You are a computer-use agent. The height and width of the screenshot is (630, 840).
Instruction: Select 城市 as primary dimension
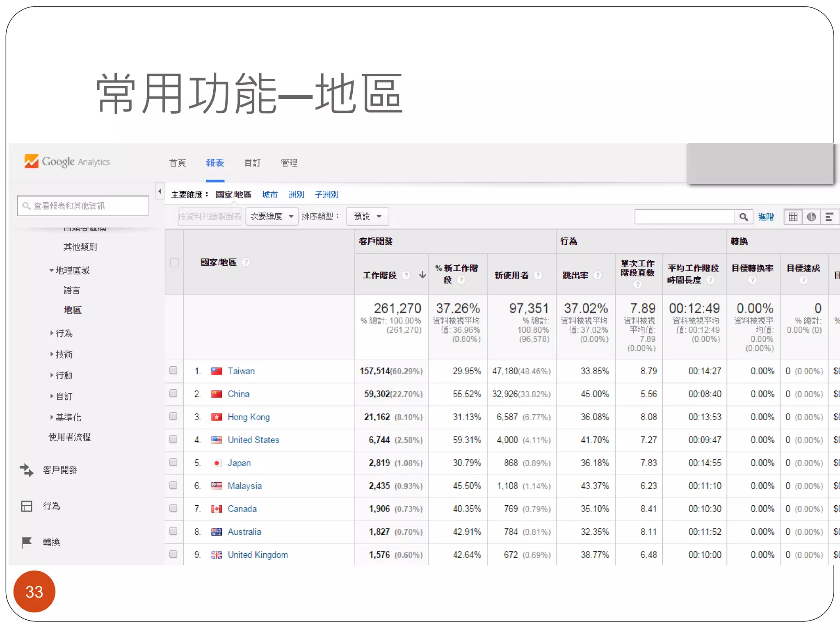point(270,194)
